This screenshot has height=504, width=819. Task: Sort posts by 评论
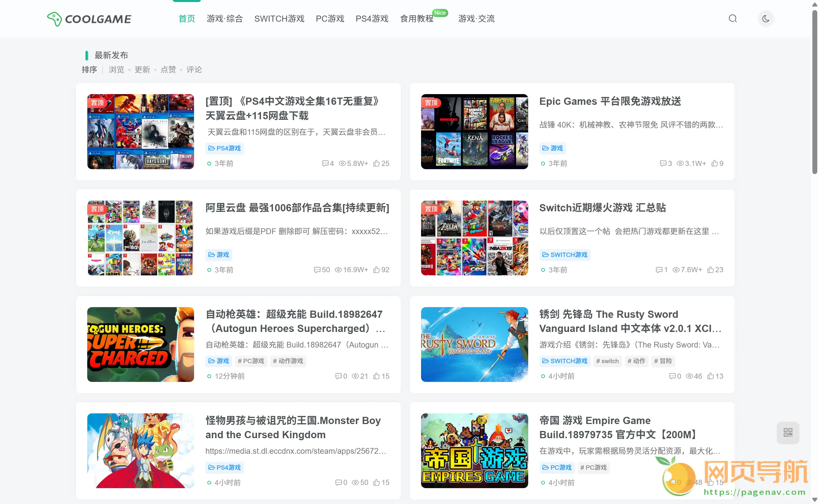click(194, 70)
